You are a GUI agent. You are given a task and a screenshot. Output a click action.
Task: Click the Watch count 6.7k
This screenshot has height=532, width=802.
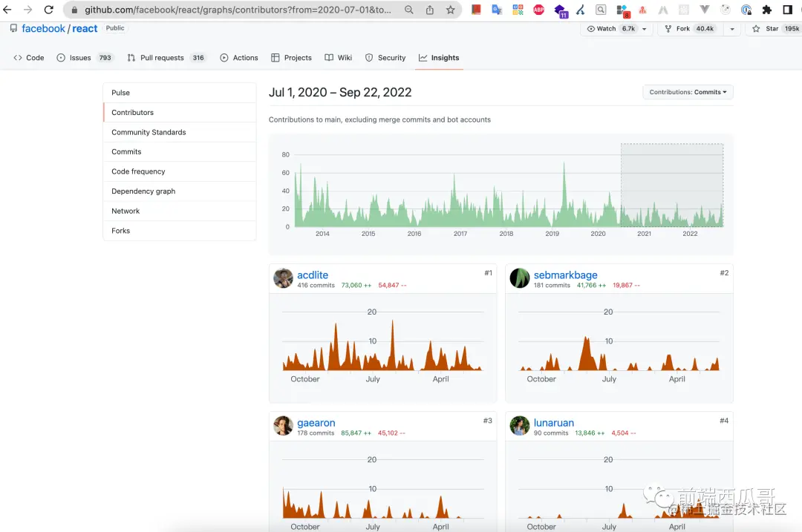click(628, 29)
